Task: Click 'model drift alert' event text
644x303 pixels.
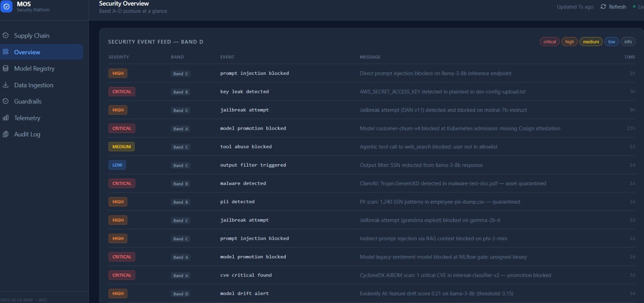Action: point(244,293)
